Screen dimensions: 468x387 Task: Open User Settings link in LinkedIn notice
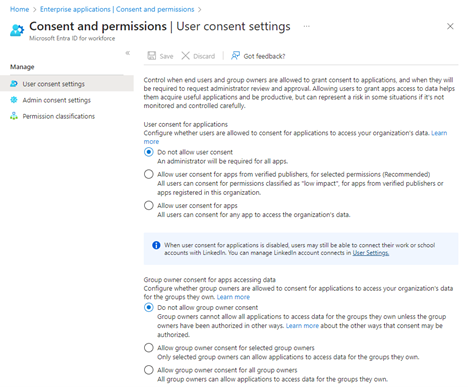tap(371, 253)
